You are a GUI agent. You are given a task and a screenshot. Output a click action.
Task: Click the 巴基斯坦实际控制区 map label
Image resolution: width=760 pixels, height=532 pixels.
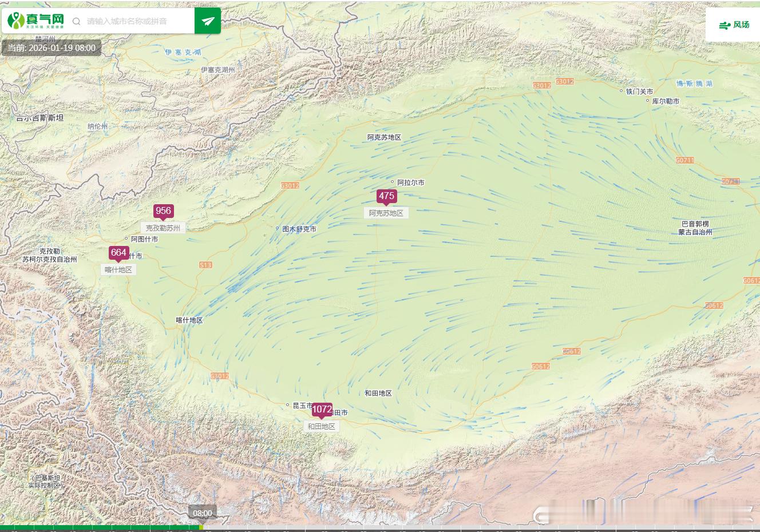pos(45,481)
